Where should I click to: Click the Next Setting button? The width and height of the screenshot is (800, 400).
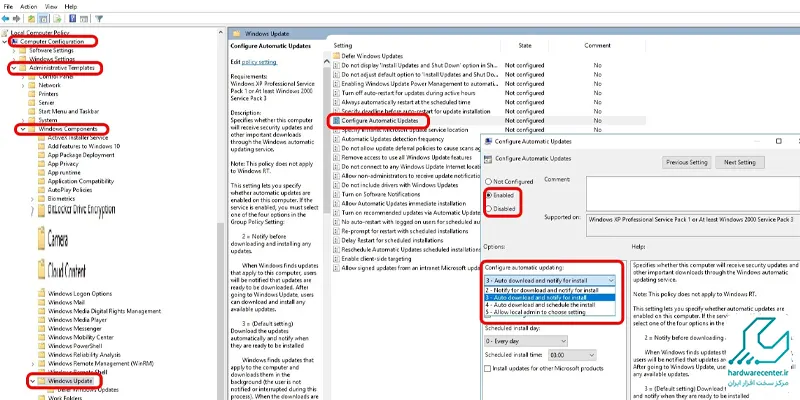[739, 162]
